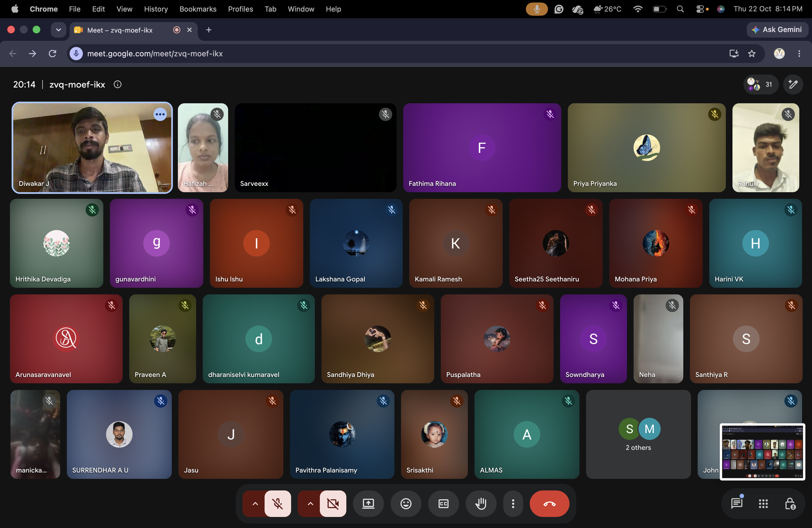812x528 pixels.
Task: Click the macOS microphone indicator in menu bar
Action: tap(536, 9)
